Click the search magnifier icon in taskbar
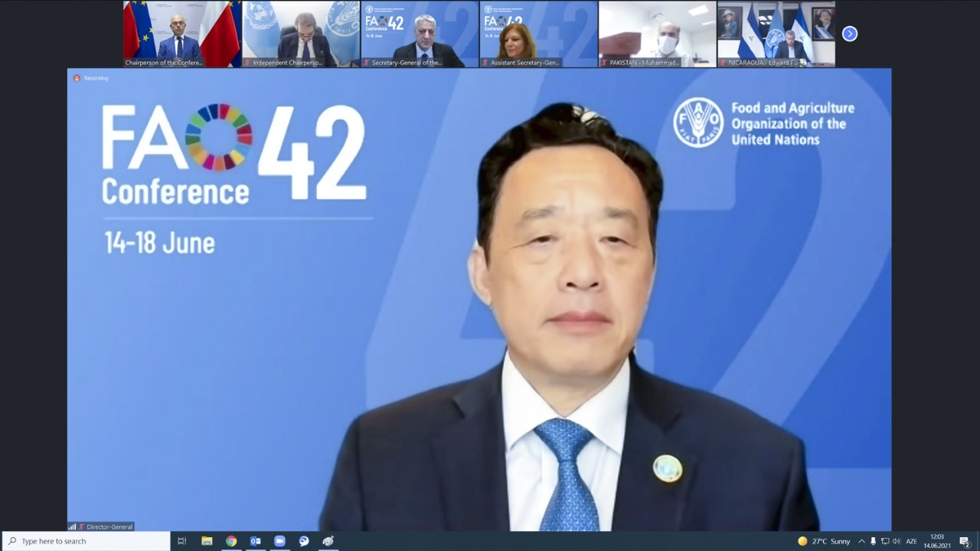The height and width of the screenshot is (551, 980). (x=12, y=541)
